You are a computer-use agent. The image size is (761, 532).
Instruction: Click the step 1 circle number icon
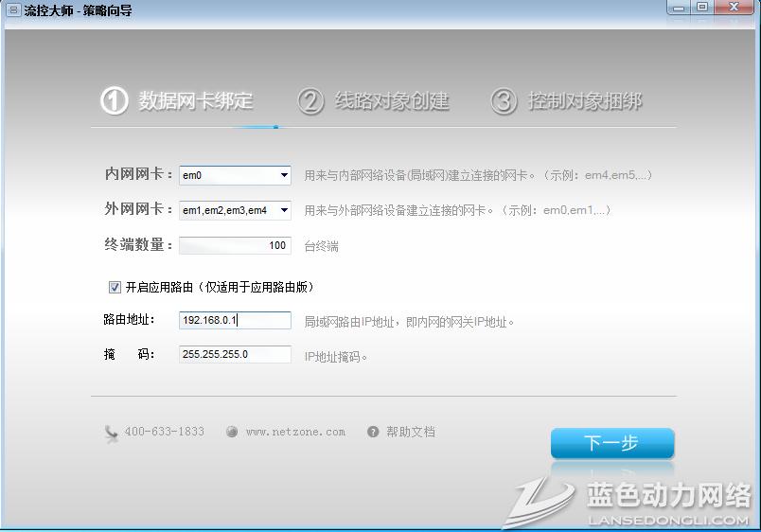(x=114, y=101)
